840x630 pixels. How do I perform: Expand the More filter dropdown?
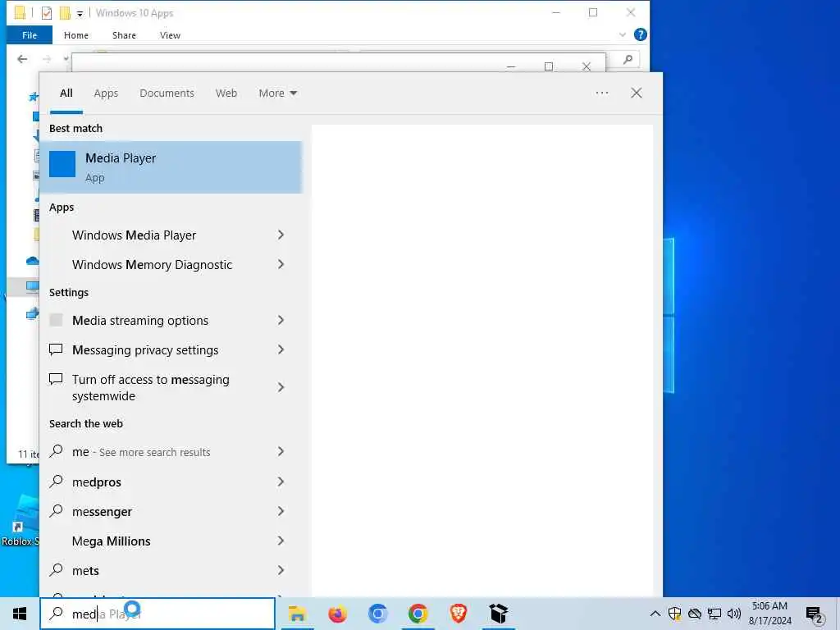277,94
